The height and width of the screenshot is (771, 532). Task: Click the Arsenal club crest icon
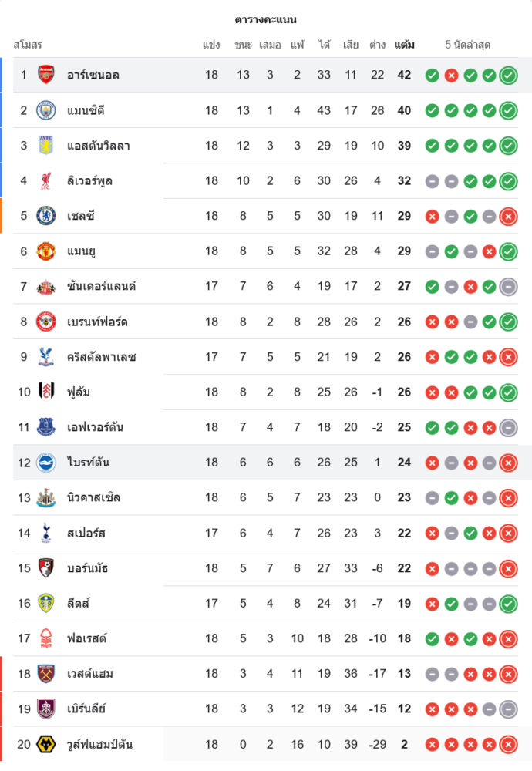[46, 75]
